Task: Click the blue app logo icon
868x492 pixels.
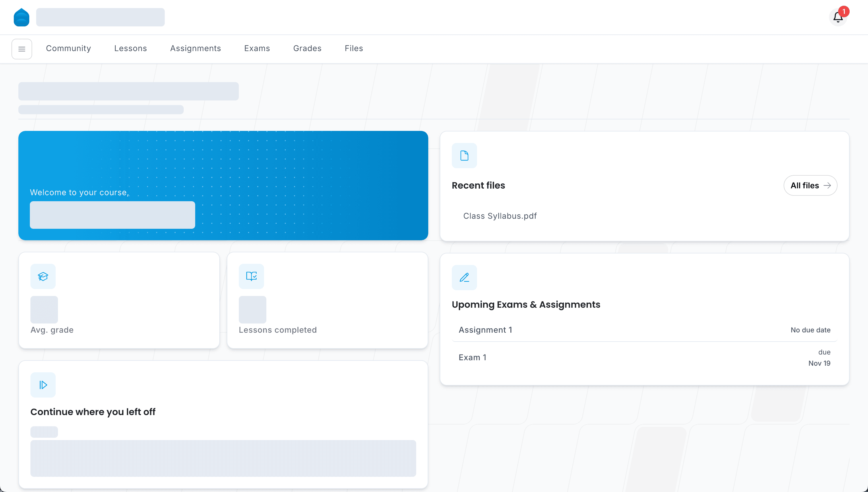Action: (21, 17)
